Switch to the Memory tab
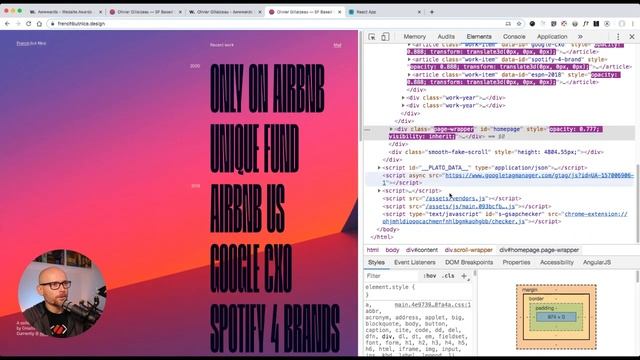The width and height of the screenshot is (640, 360). 414,37
